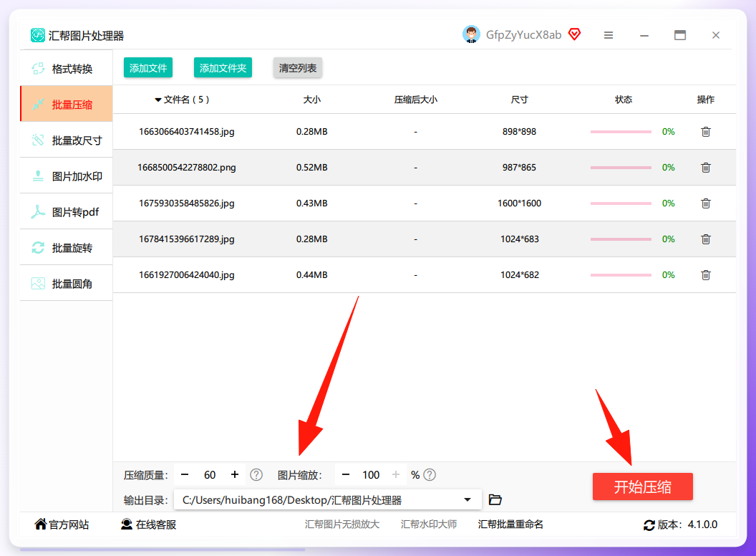Delete 1668500542278802.png with its trash icon
Image resolution: width=756 pixels, height=556 pixels.
[x=705, y=168]
